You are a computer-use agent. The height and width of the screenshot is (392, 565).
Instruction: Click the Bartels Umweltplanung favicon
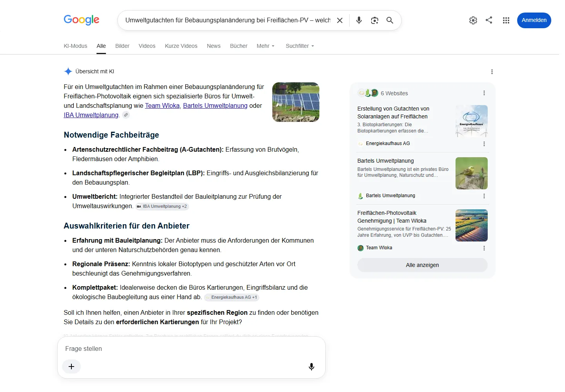tap(361, 196)
